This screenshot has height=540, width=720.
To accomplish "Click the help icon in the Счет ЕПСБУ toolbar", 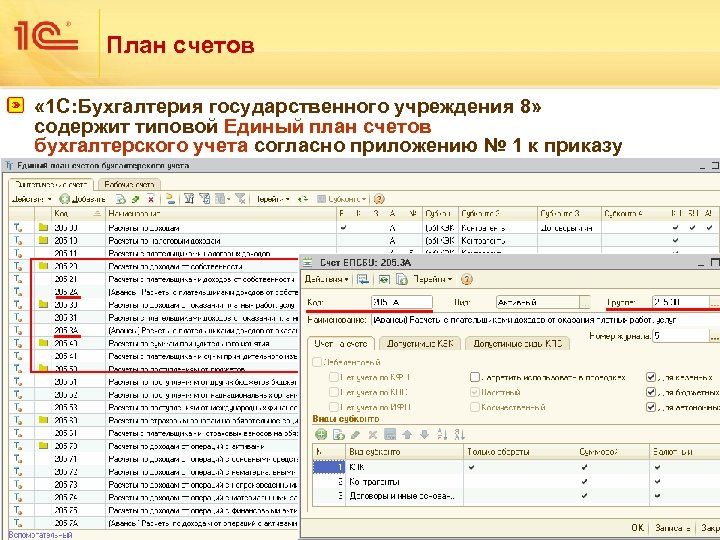I will (x=467, y=279).
